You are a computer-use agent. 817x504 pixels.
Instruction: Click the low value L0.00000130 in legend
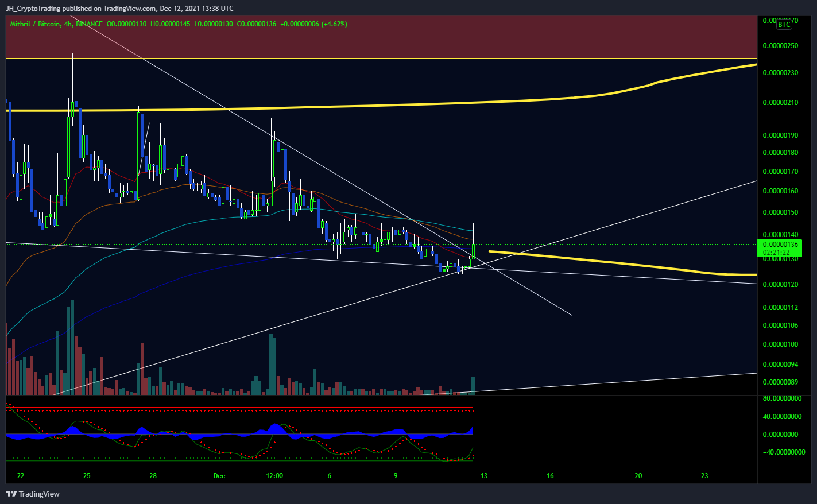click(x=214, y=24)
